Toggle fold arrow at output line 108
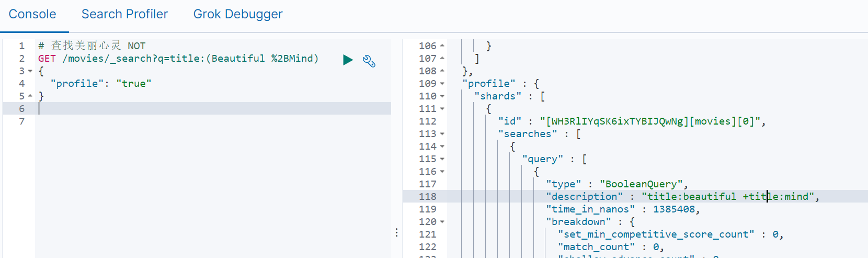The height and width of the screenshot is (258, 868). (x=442, y=71)
